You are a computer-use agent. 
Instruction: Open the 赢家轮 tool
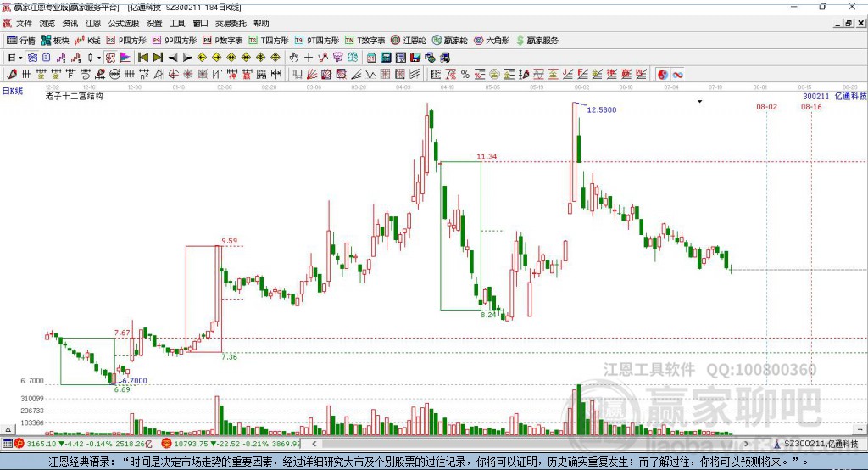(450, 41)
